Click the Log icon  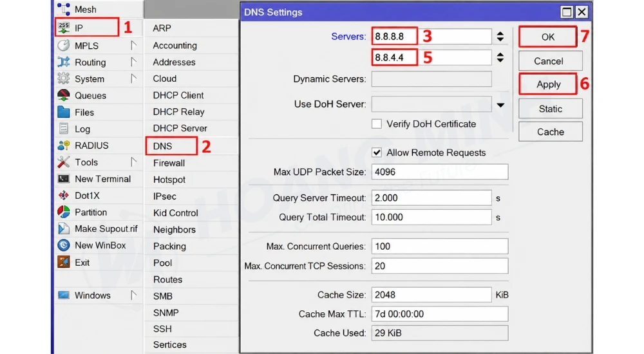pos(64,129)
